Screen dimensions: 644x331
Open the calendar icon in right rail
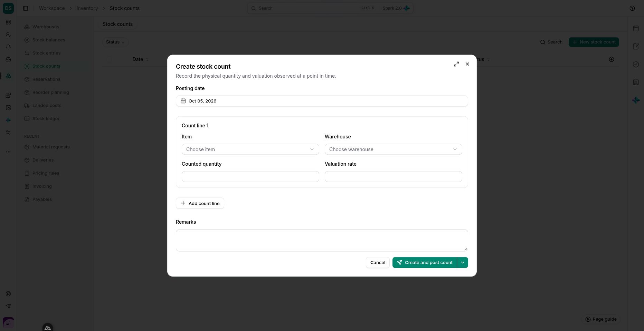click(636, 28)
